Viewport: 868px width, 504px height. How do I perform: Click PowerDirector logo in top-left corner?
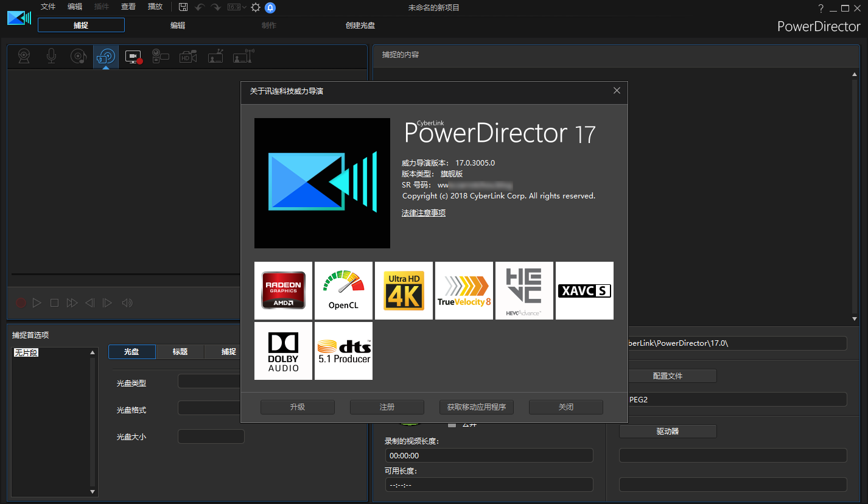pos(19,17)
